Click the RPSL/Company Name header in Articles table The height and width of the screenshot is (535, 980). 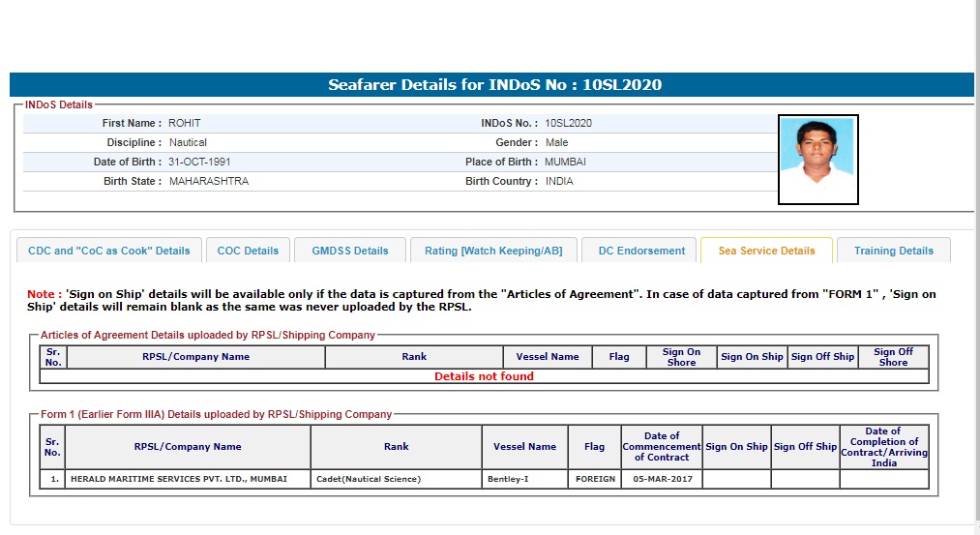coord(195,357)
